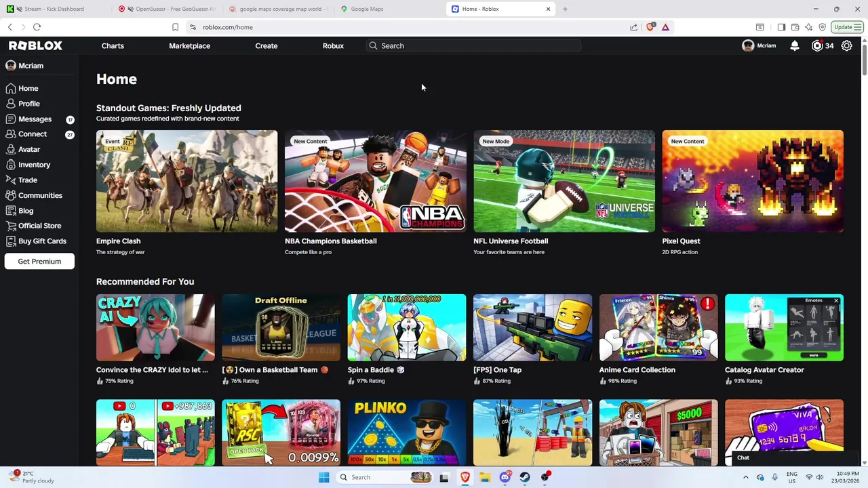Open site information in address bar
Image resolution: width=868 pixels, height=488 pixels.
pyautogui.click(x=193, y=27)
